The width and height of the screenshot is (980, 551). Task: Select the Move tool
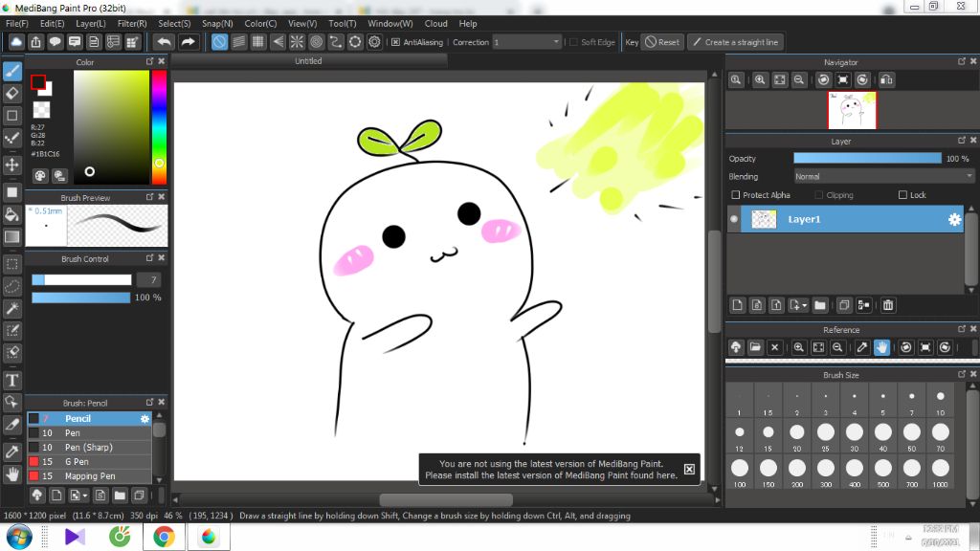pos(11,165)
